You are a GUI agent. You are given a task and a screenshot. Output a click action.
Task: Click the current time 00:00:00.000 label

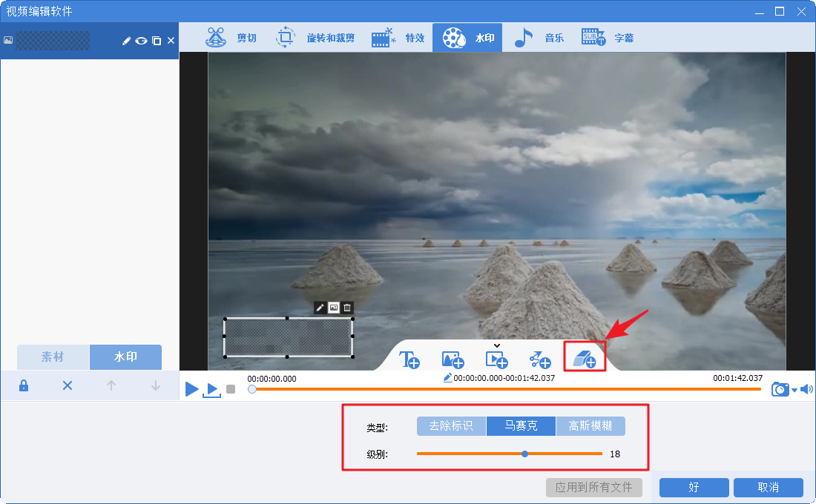point(272,379)
